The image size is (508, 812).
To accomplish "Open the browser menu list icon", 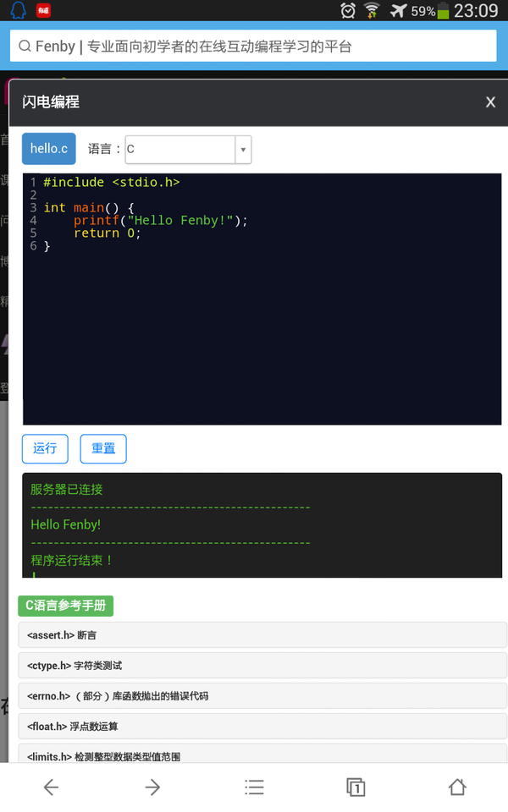I will click(x=254, y=787).
